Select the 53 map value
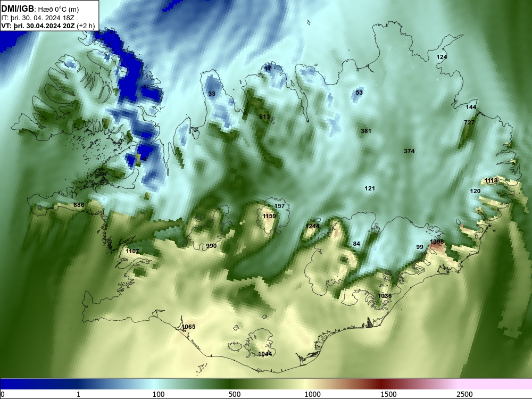 pyautogui.click(x=359, y=93)
